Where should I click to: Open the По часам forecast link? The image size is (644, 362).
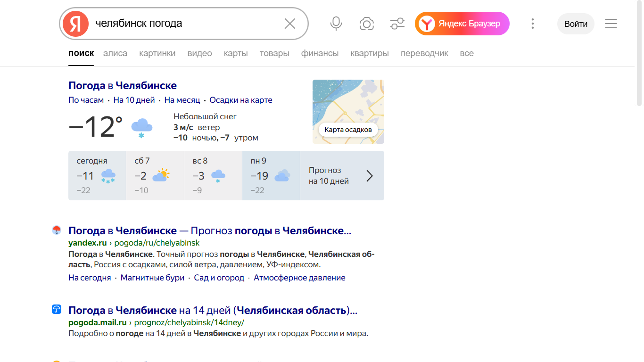(86, 100)
